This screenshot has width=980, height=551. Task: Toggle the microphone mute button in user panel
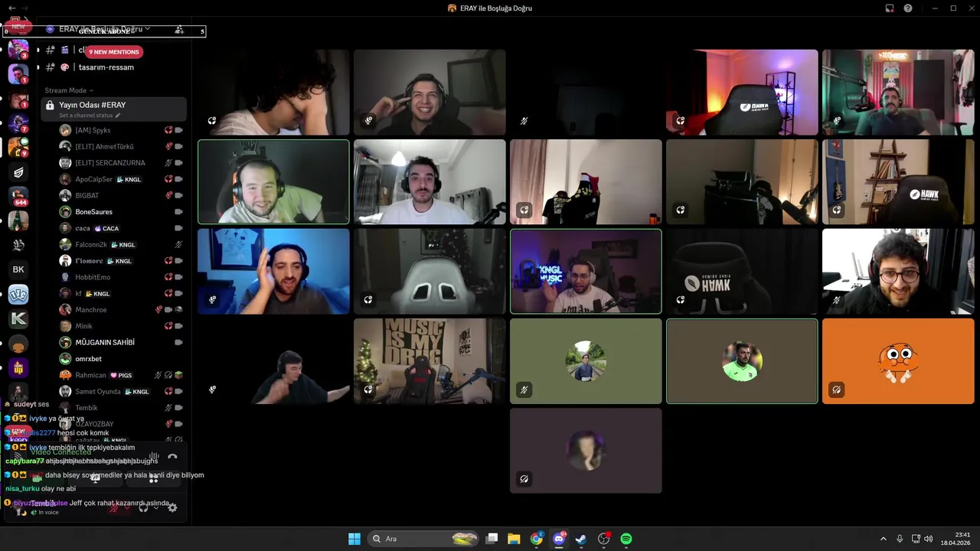click(115, 507)
